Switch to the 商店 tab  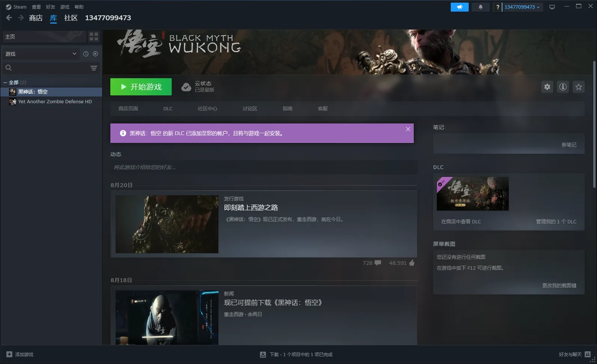click(36, 18)
